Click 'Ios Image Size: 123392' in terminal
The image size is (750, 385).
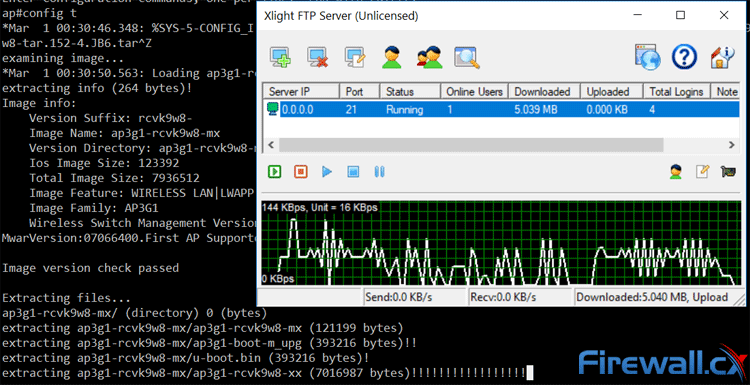pos(104,163)
